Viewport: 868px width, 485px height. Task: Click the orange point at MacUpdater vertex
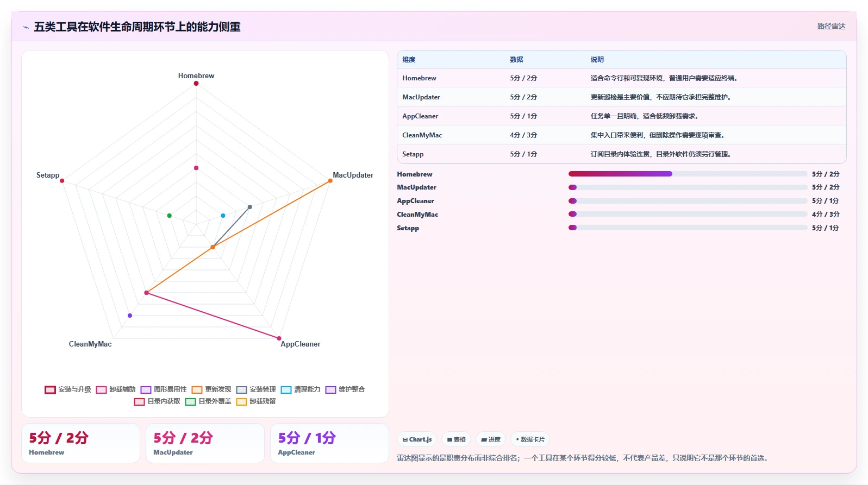pyautogui.click(x=330, y=181)
